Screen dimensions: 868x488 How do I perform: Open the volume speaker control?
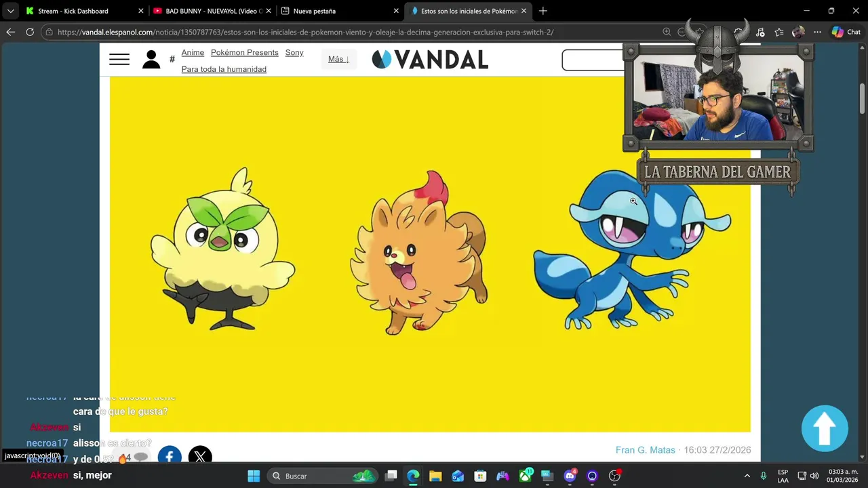[x=814, y=476]
